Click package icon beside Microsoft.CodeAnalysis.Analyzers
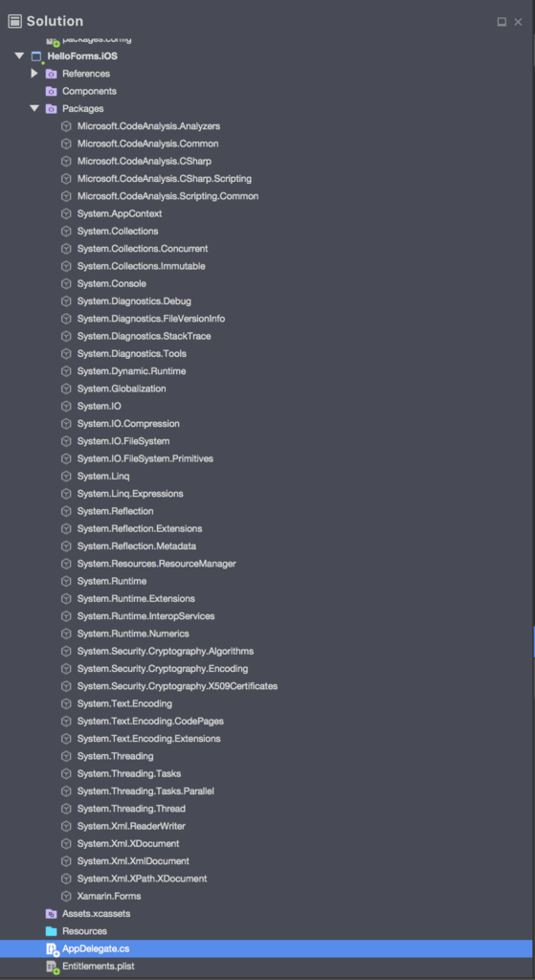This screenshot has width=535, height=980. (66, 126)
